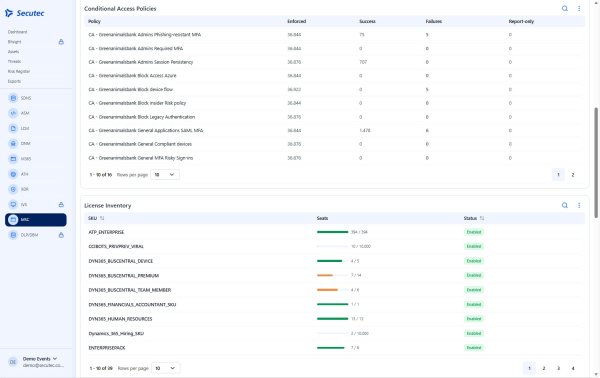Open License Inventory rows per page dropdown
Image resolution: width=600 pixels, height=378 pixels.
165,368
